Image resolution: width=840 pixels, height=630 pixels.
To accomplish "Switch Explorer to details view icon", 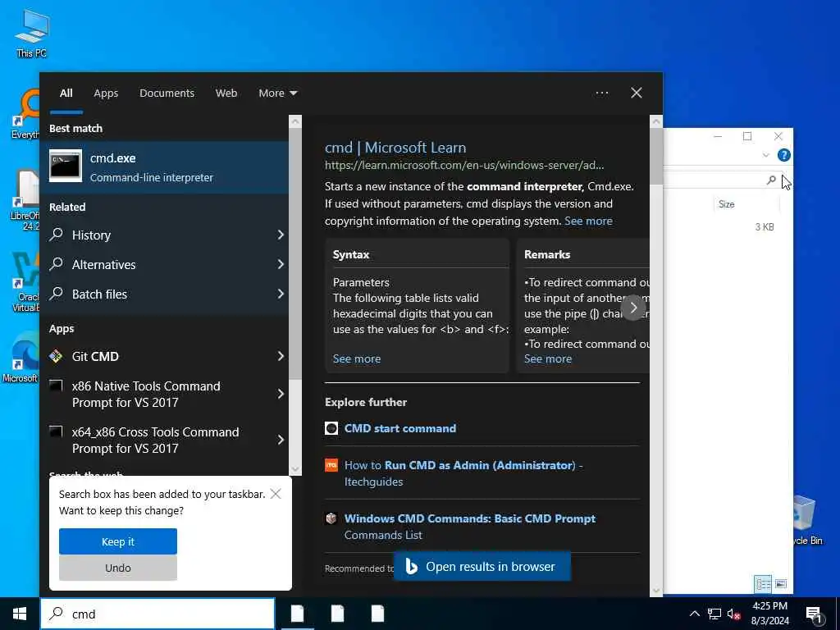I will pos(763,584).
